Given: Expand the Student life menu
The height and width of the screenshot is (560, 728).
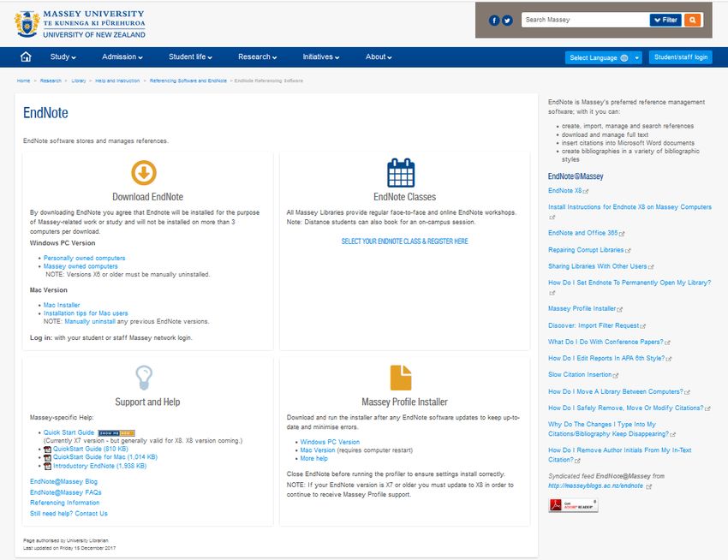Looking at the screenshot, I should [190, 57].
